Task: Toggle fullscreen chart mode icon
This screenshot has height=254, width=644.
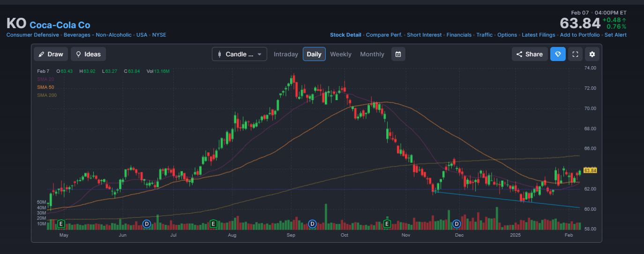Action: (x=575, y=54)
